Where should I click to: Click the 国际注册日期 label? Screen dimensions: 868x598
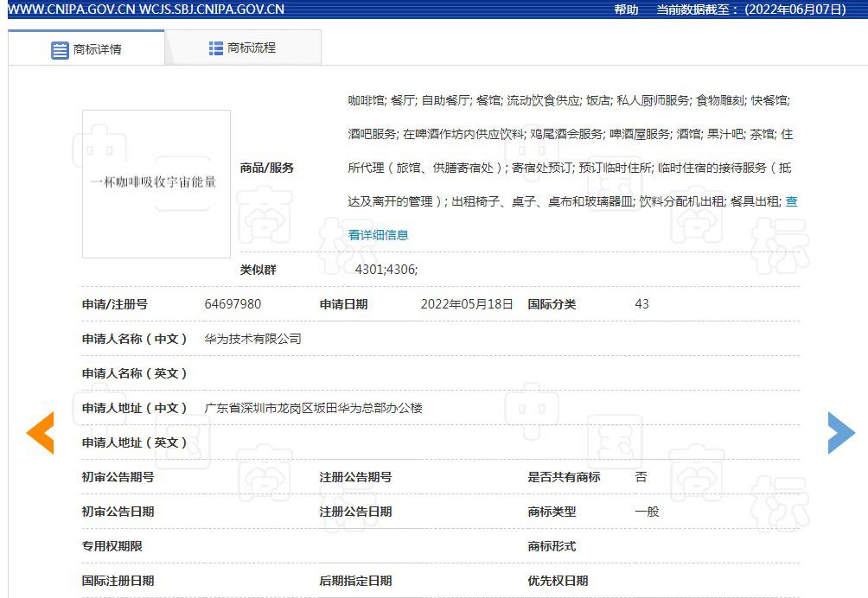pyautogui.click(x=118, y=581)
